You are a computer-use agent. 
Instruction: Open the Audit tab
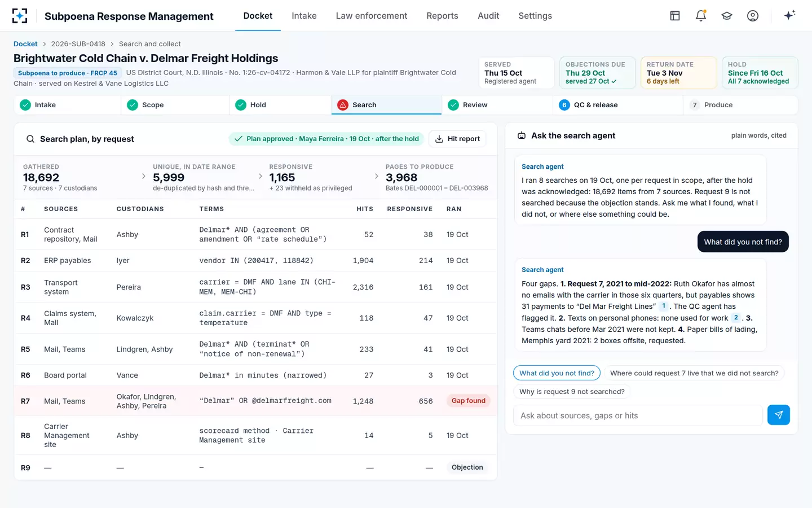tap(488, 16)
